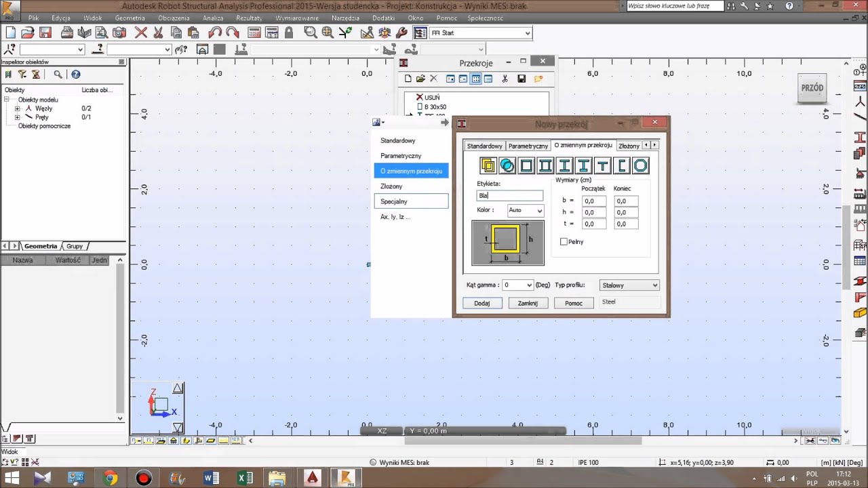The height and width of the screenshot is (488, 868).
Task: Open the Obciążenia menu
Action: (174, 18)
